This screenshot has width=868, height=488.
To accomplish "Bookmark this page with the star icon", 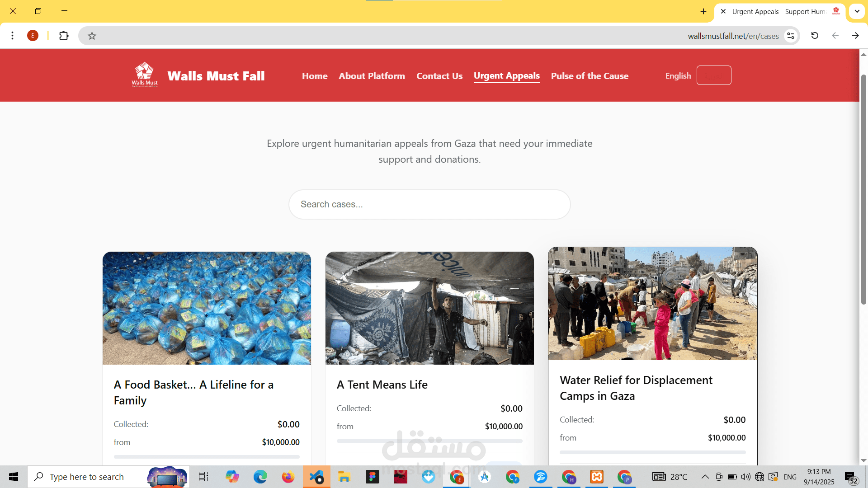I will coord(92,36).
